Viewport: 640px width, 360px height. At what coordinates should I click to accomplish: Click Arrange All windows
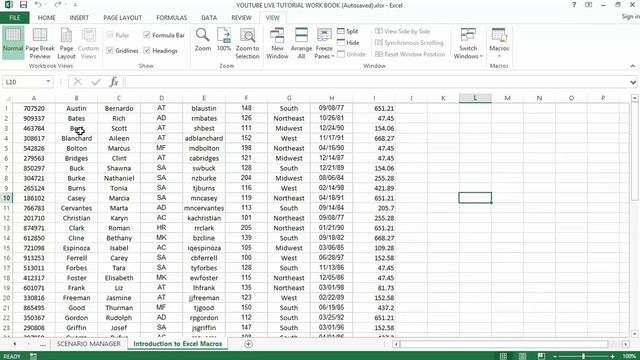[301, 43]
